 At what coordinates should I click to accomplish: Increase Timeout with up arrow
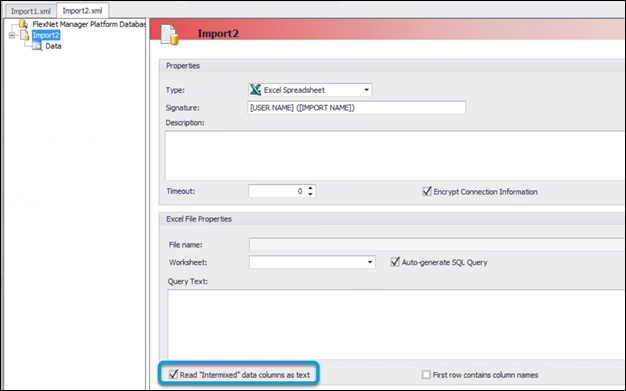point(310,188)
